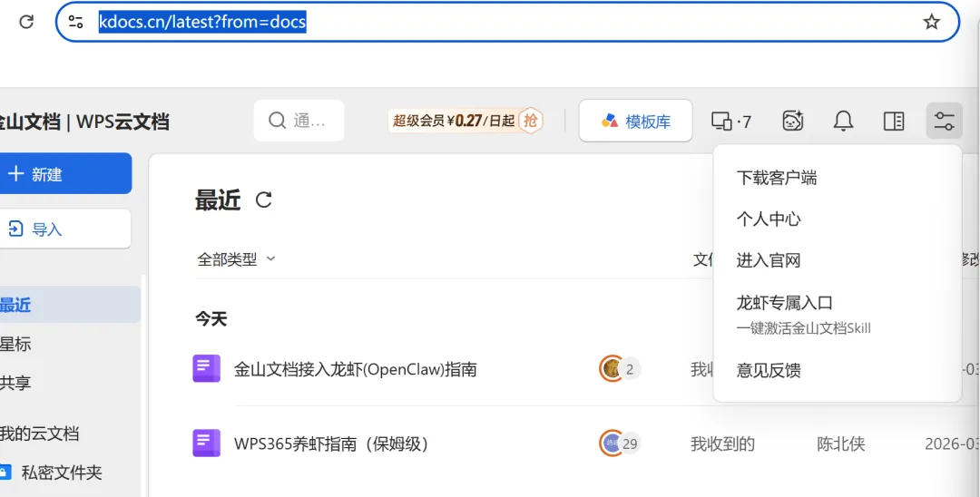Click the 新建 new document button
980x497 pixels.
[x=65, y=173]
